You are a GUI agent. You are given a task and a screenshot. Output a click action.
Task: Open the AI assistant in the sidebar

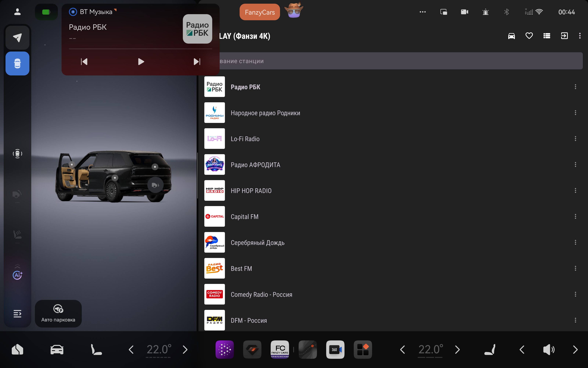click(x=17, y=275)
